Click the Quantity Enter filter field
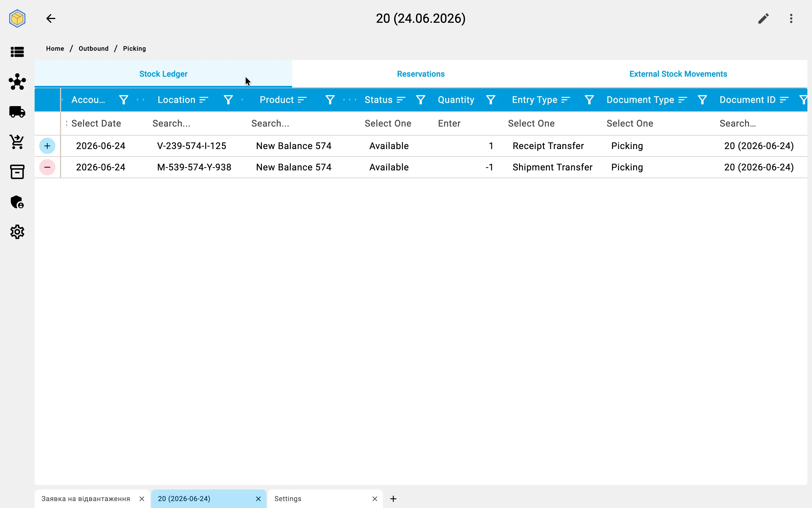The height and width of the screenshot is (508, 812). pos(466,123)
